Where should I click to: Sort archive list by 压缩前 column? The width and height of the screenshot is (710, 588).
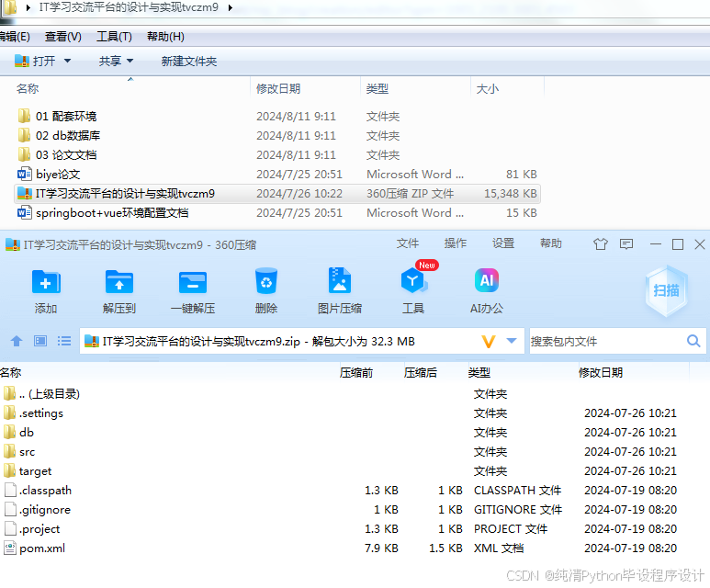356,373
